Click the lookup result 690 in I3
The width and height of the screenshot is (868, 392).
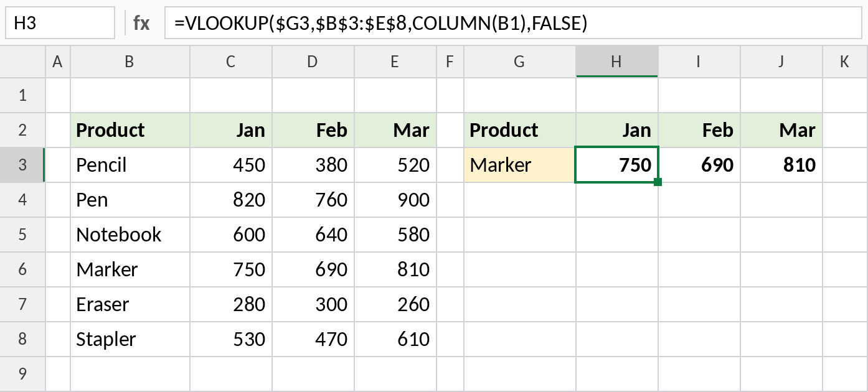[699, 165]
